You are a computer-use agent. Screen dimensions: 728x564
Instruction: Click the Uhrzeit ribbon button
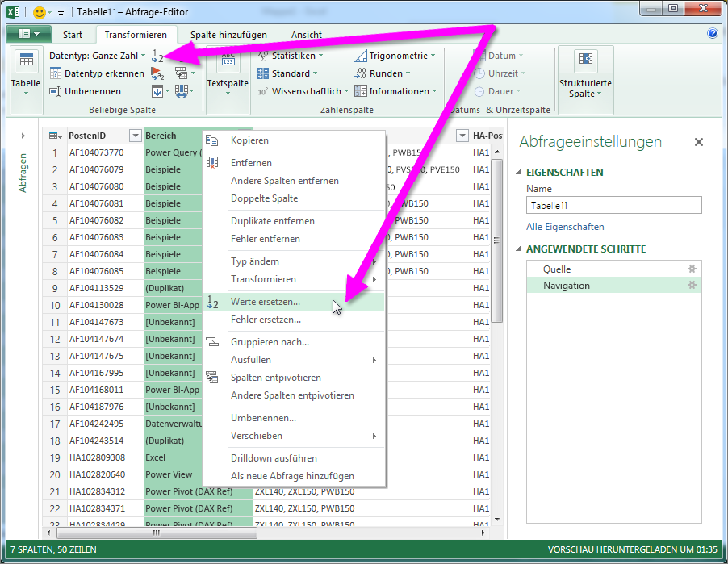[500, 73]
